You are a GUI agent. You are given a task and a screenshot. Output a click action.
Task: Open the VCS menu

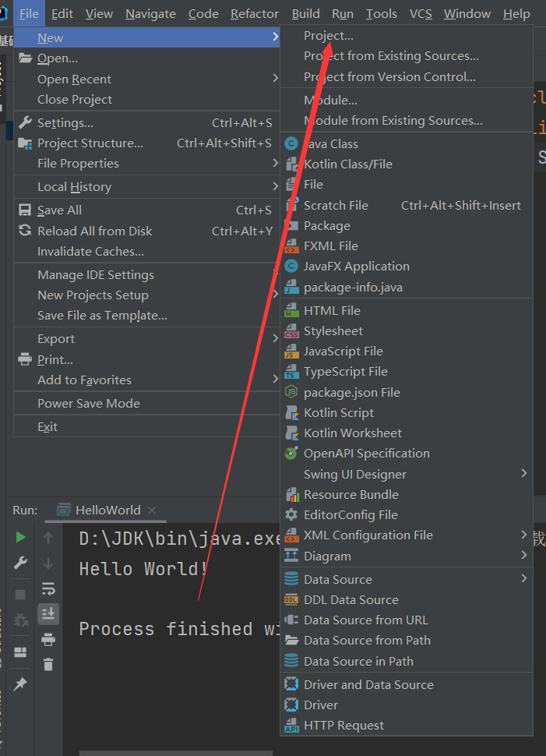tap(421, 14)
